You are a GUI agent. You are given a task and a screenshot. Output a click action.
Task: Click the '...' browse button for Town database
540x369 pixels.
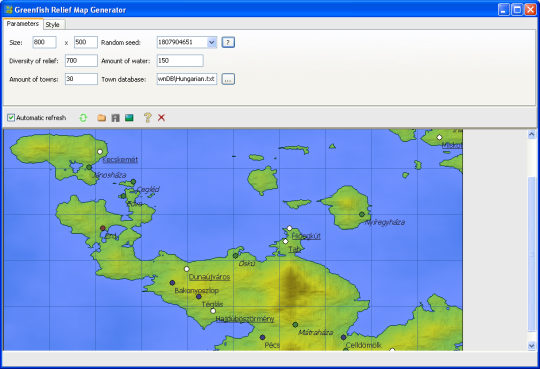(228, 79)
